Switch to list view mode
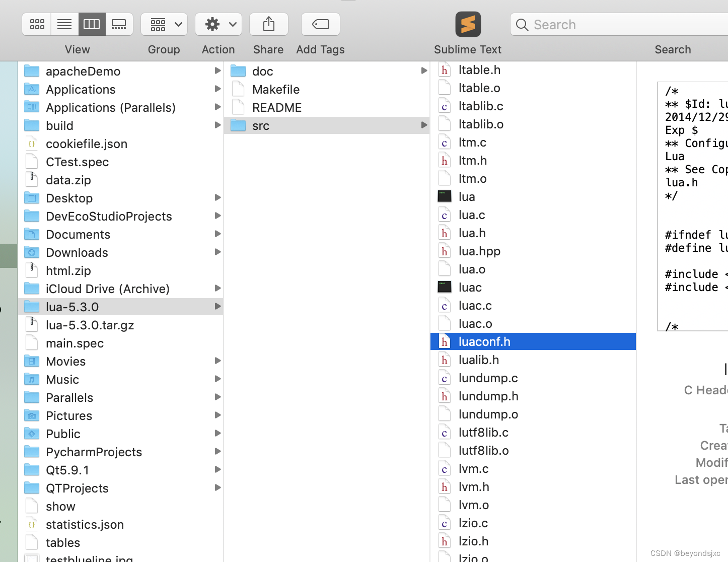728x562 pixels. coord(64,24)
